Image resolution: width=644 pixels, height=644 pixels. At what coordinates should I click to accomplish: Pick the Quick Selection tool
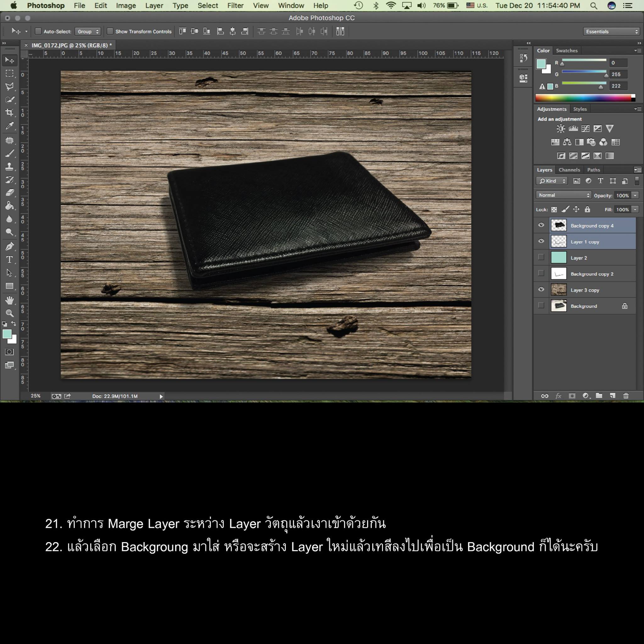pyautogui.click(x=10, y=100)
